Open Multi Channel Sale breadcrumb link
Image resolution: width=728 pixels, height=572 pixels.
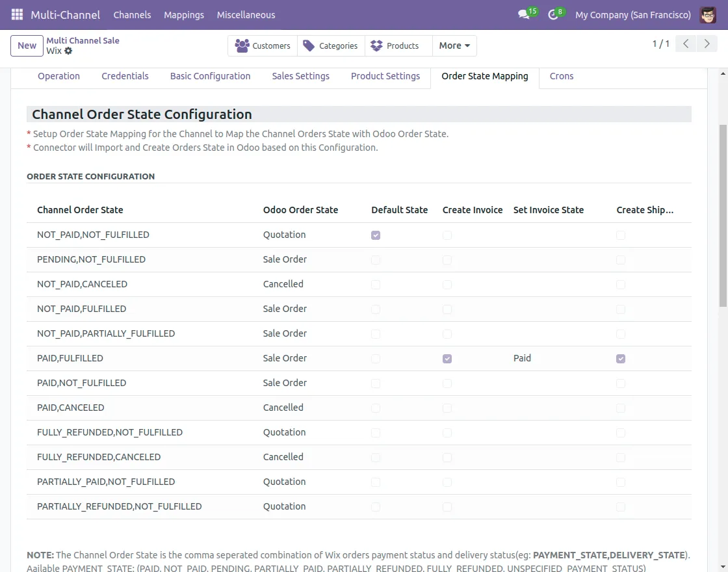83,40
